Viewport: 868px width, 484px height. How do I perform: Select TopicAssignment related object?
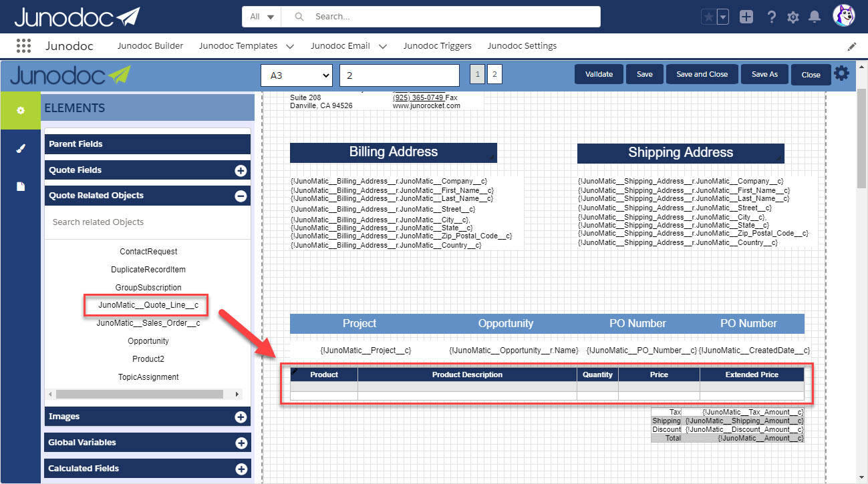(148, 377)
